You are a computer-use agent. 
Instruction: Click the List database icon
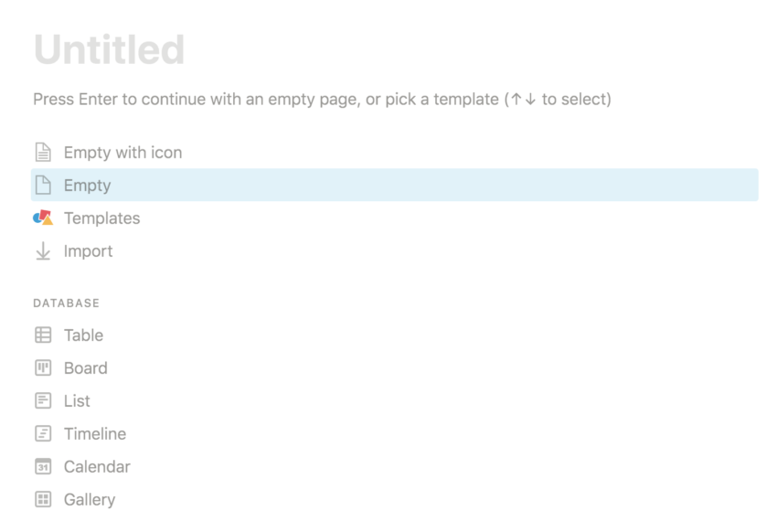pos(42,401)
